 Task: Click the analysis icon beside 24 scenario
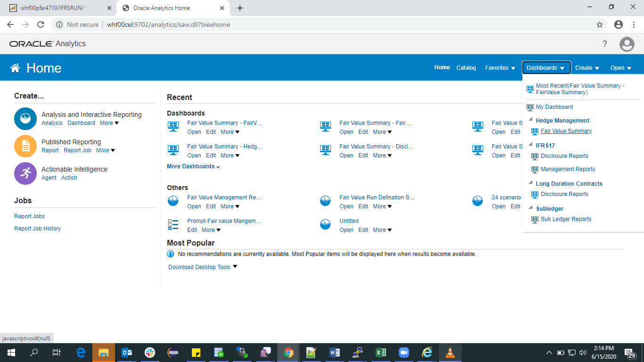[x=478, y=201]
